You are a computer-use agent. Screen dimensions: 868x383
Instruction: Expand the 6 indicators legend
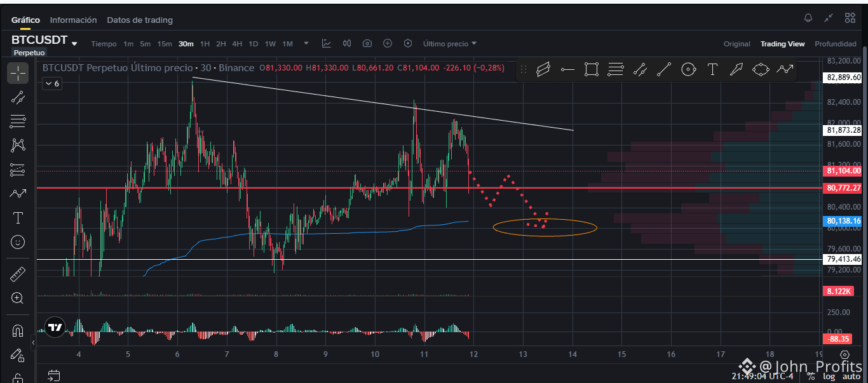pos(52,83)
